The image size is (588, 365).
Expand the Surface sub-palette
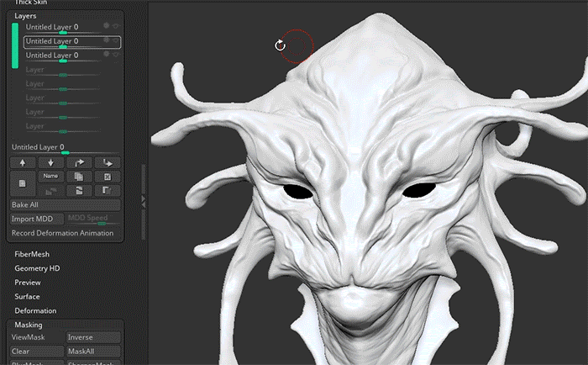27,297
